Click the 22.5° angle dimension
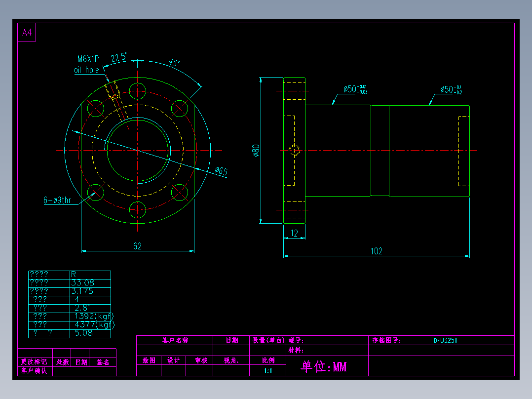Viewport: 532px width, 399px height. pos(118,57)
